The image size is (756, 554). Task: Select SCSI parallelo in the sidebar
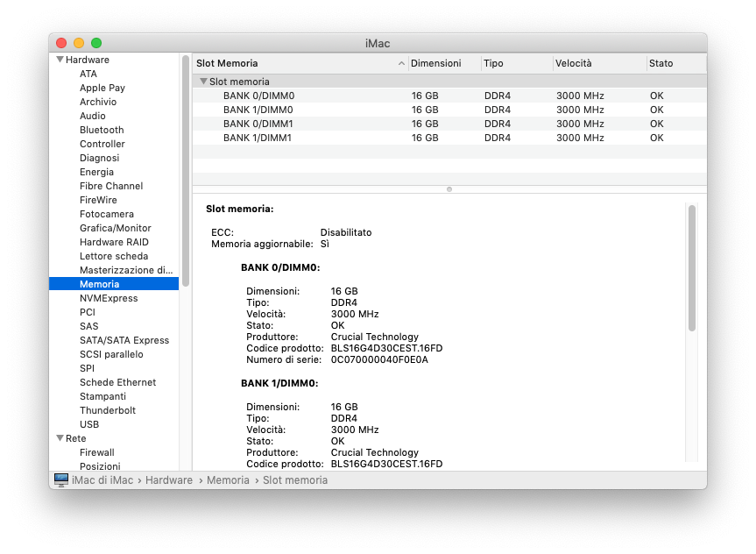pyautogui.click(x=111, y=354)
